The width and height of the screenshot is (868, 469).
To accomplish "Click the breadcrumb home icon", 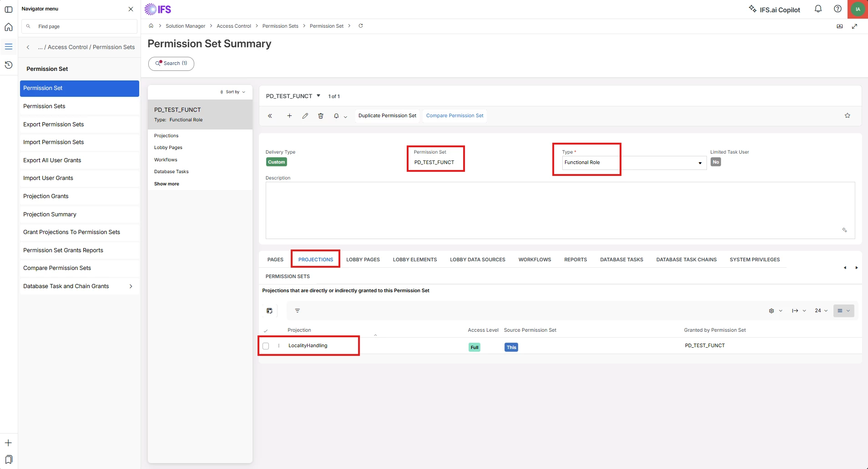I will 151,26.
